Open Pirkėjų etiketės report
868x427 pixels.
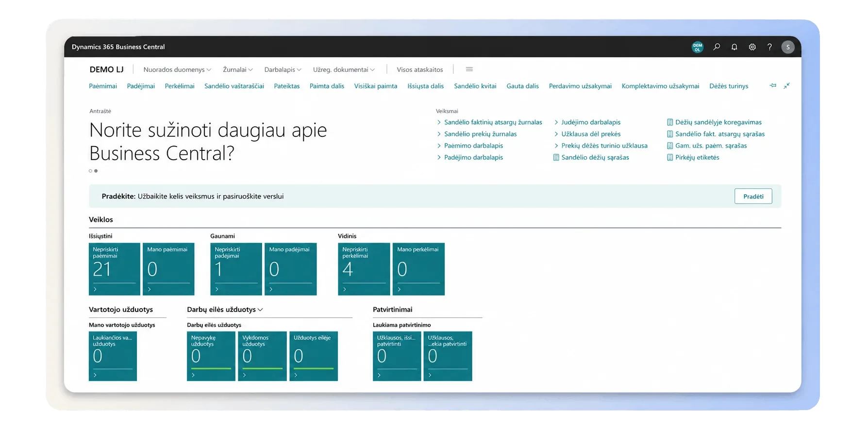click(x=693, y=157)
